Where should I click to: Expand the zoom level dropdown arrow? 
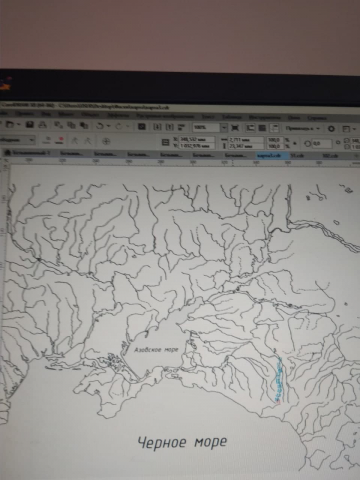click(x=224, y=128)
